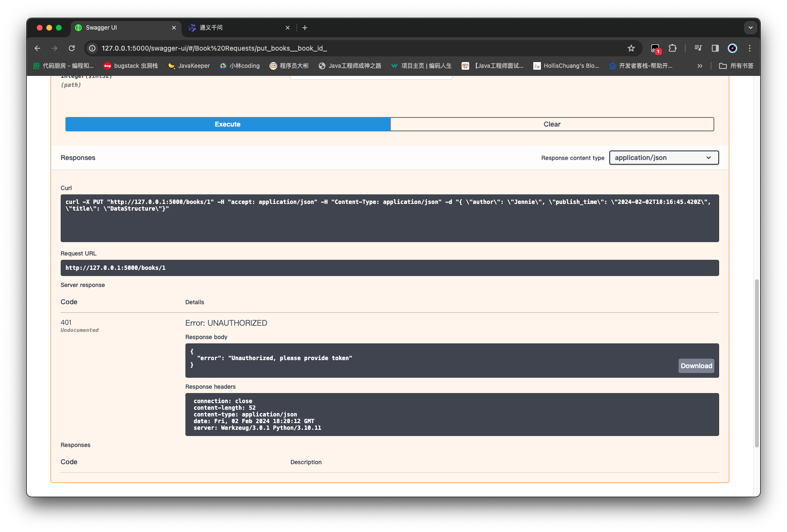Show more bookmarks chevron

point(700,66)
